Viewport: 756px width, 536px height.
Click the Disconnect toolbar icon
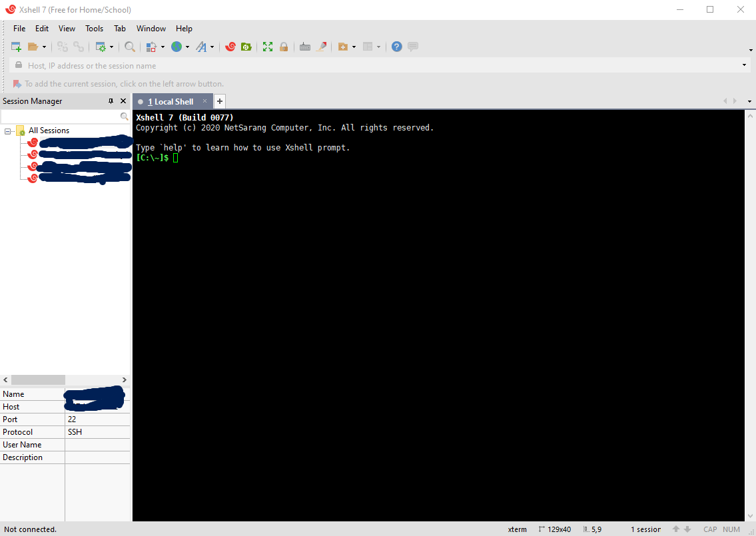click(63, 47)
